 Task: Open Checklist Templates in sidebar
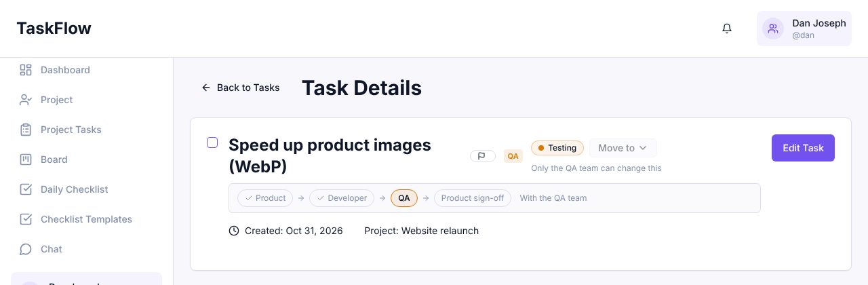point(87,219)
